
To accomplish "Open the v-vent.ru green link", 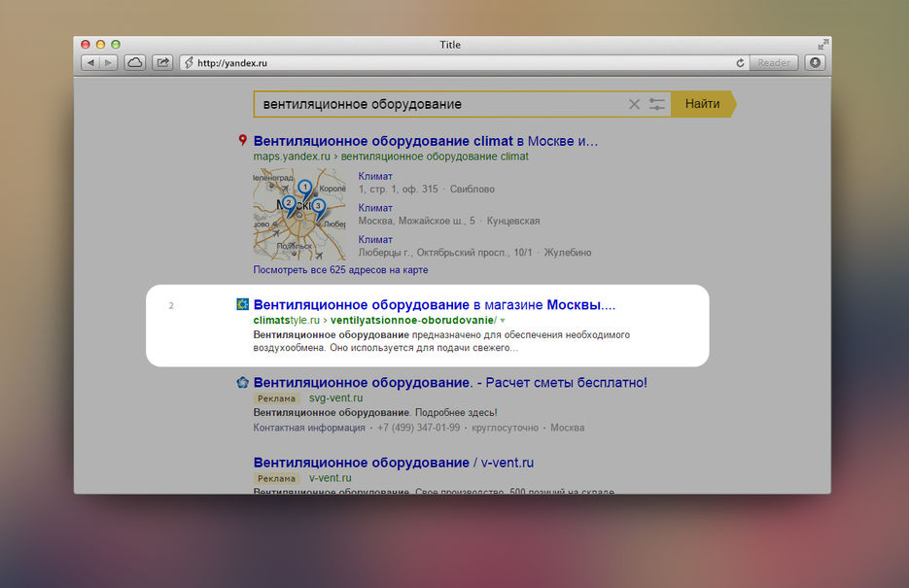I will (330, 478).
